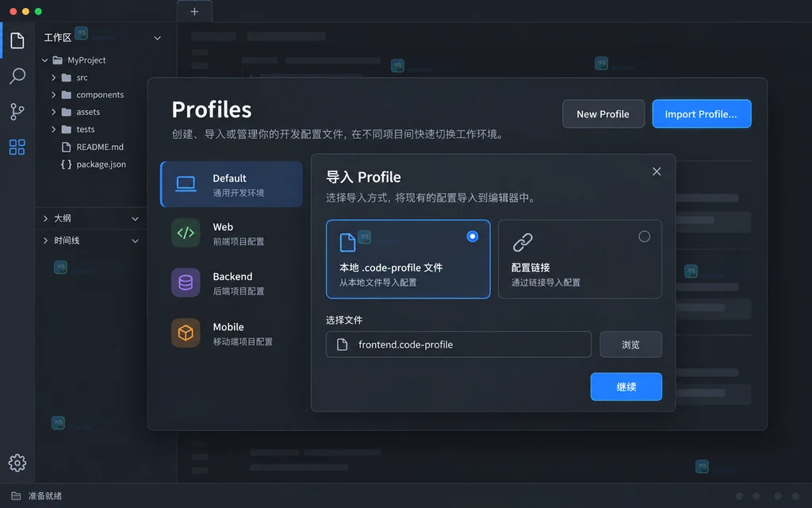Select the Default profile entry
Screen dimensions: 812x508
pyautogui.click(x=232, y=184)
